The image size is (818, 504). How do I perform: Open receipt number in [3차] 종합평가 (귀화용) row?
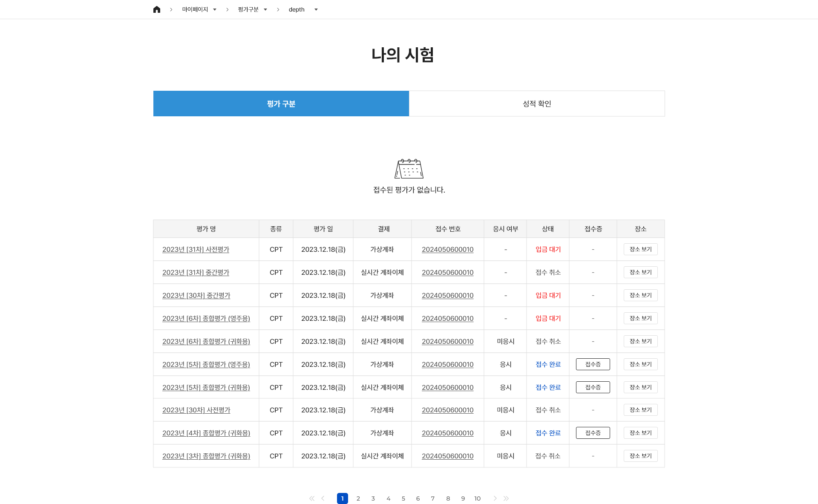pos(447,456)
